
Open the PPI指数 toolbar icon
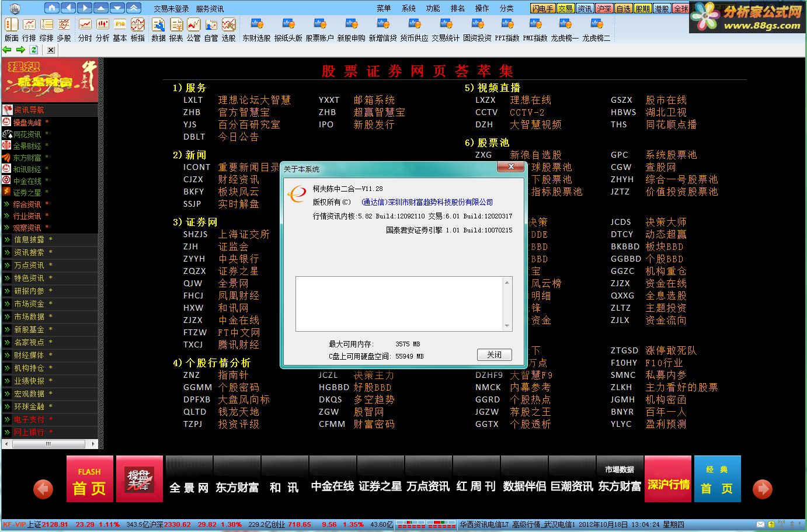tap(507, 30)
